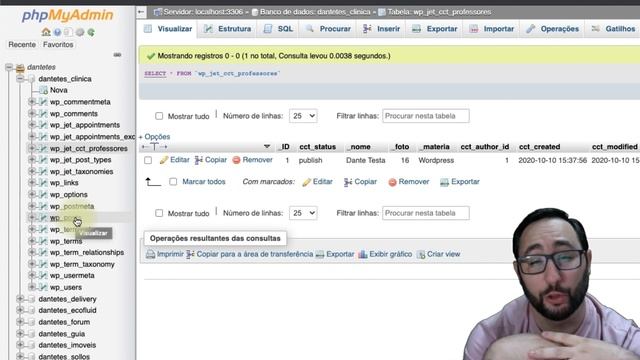Click the wp_jet_cct_professores table icon in tree
Image resolution: width=640 pixels, height=360 pixels.
coord(43,148)
